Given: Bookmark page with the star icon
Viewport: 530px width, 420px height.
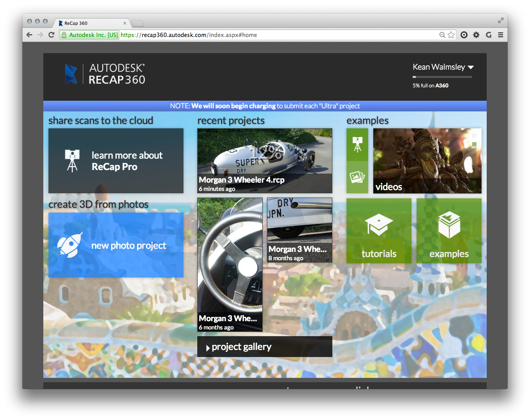Looking at the screenshot, I should 451,35.
